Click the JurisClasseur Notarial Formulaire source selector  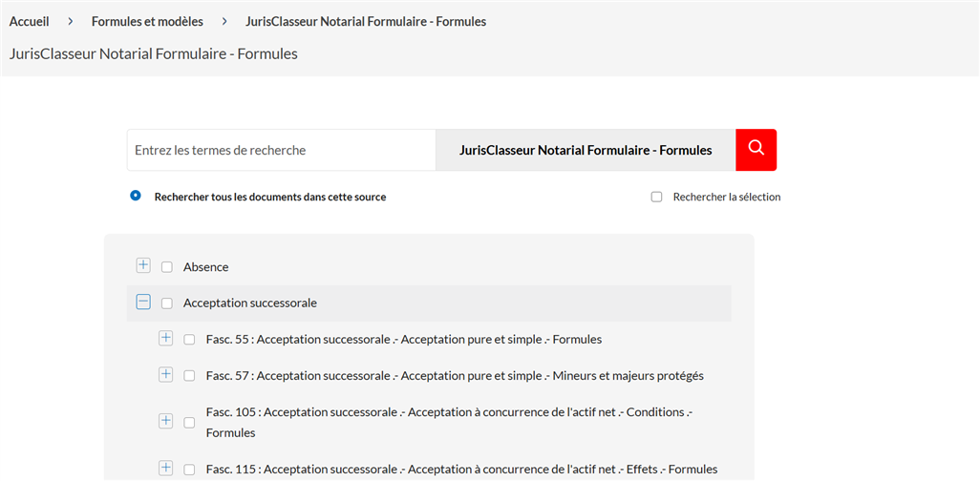point(586,150)
